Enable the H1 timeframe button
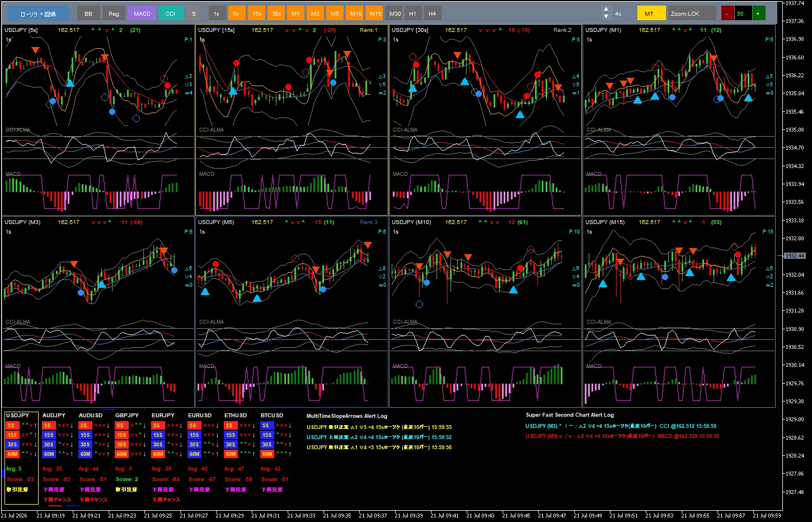The height and width of the screenshot is (522, 812). click(412, 13)
